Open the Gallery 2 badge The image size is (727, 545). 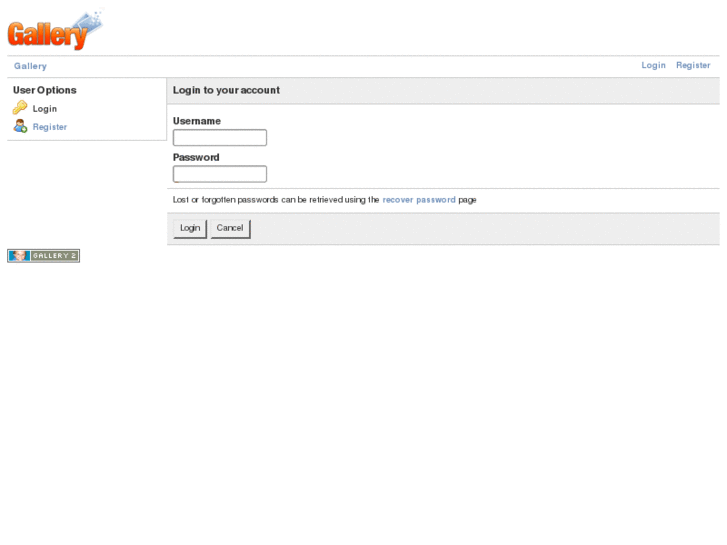click(43, 256)
